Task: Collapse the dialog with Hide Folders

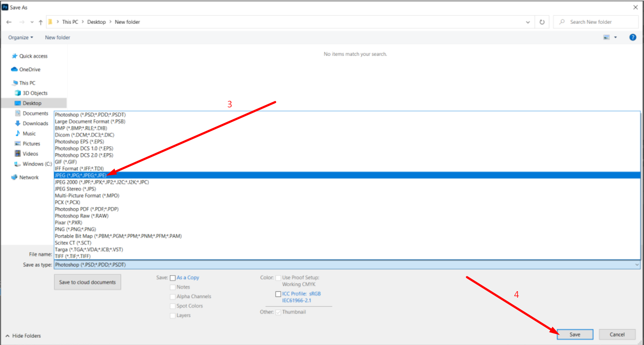Action: (x=25, y=336)
